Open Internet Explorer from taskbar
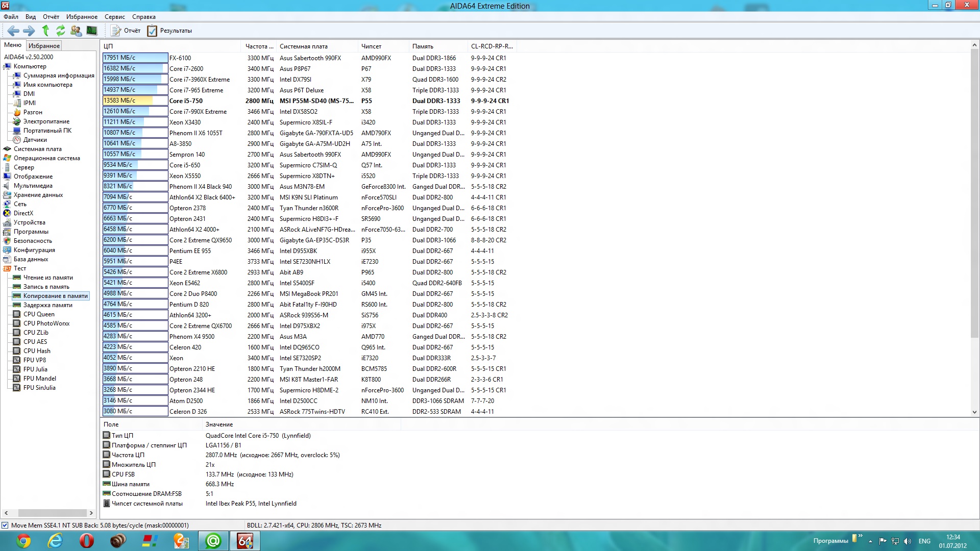Screen dimensions: 980x551 pyautogui.click(x=55, y=541)
